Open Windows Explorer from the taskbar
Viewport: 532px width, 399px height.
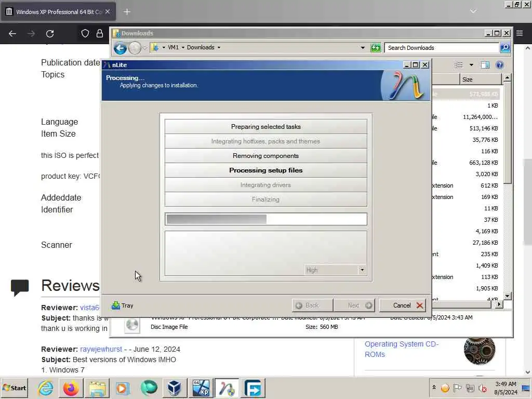97,388
